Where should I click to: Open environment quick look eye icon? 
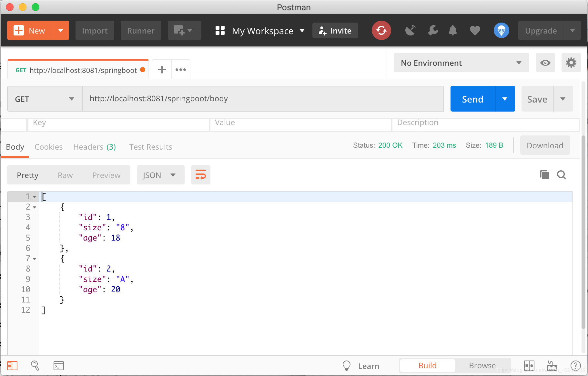[545, 63]
